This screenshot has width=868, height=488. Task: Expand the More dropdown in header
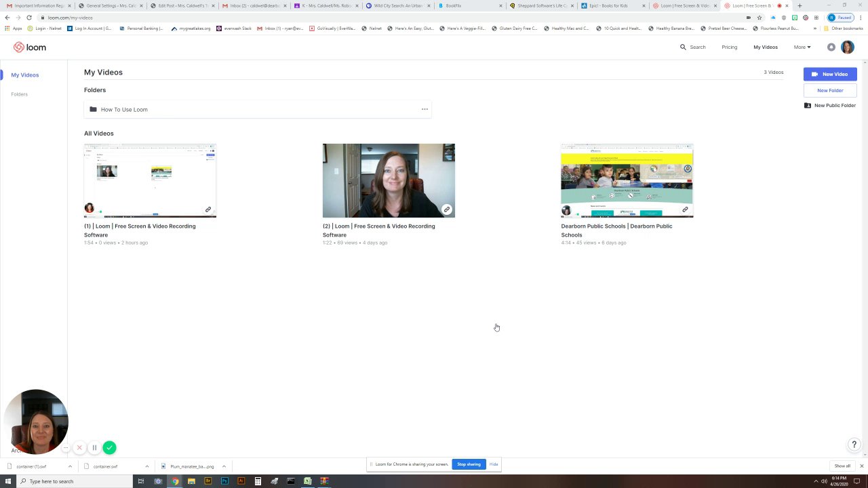[802, 47]
